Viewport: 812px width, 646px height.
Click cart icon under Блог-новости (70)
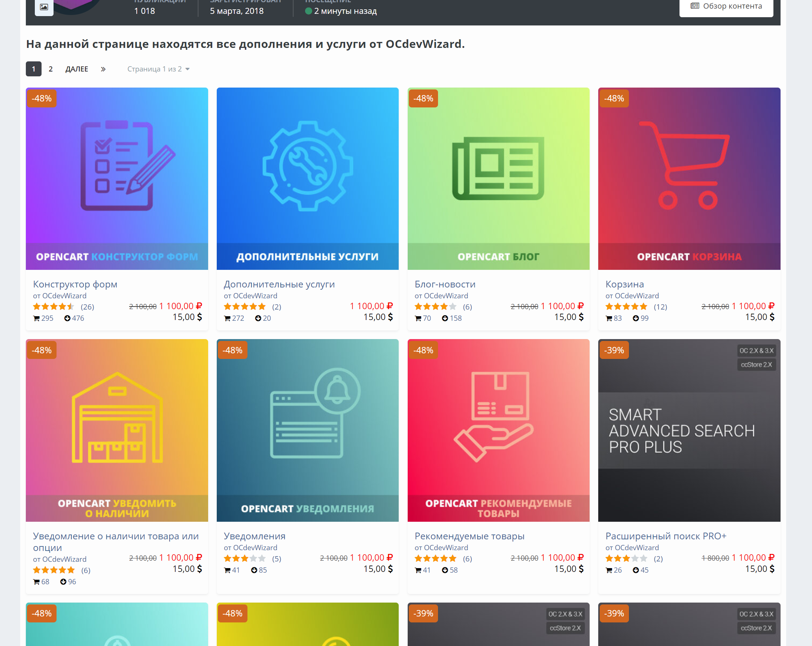[418, 318]
